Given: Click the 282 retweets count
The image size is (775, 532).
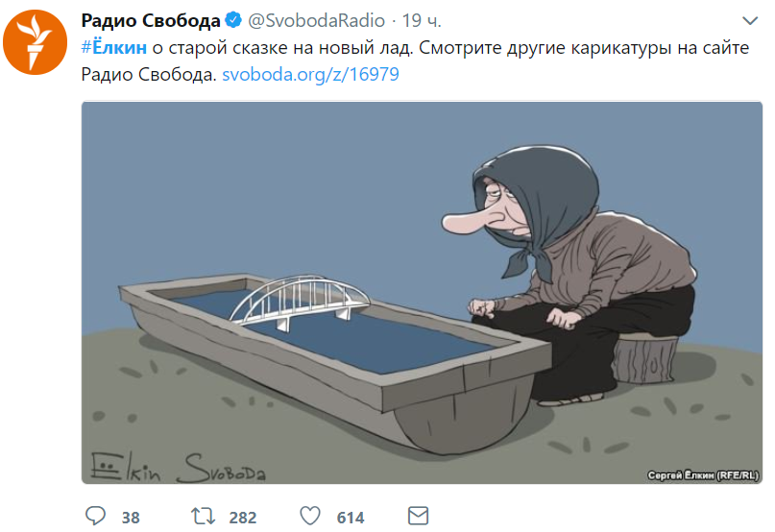Looking at the screenshot, I should coord(243,518).
